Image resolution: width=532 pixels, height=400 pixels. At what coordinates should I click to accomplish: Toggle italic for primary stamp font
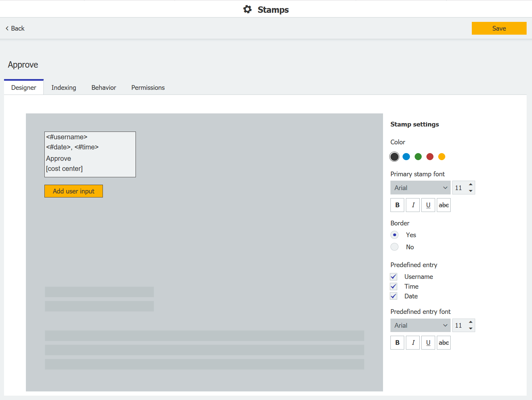413,205
